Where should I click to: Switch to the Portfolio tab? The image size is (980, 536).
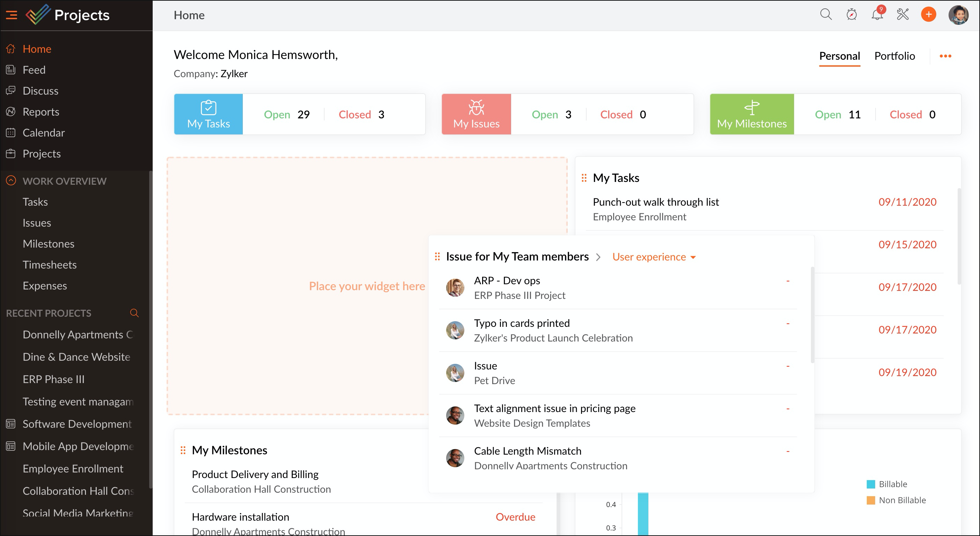[x=894, y=56]
